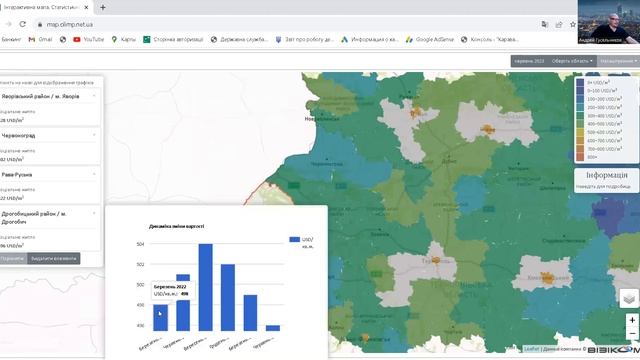Image resolution: width=640 pixels, height=360 pixels.
Task: Open the Консоль bookmark
Action: pyautogui.click(x=489, y=40)
